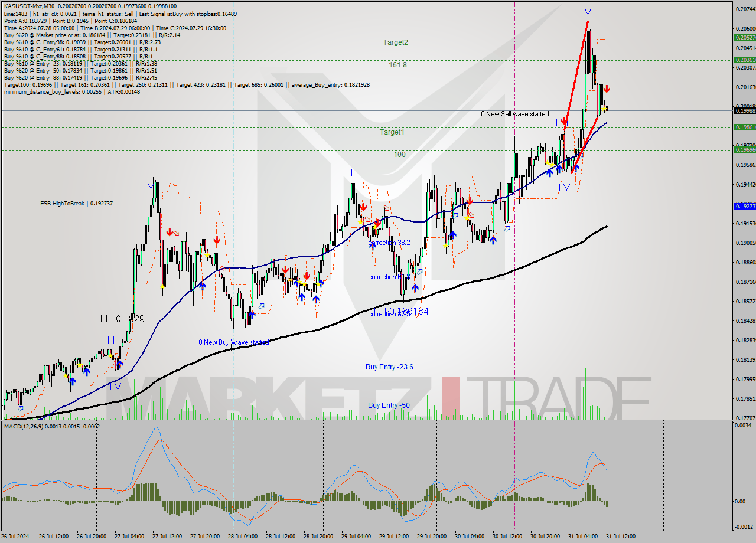Select the green 0.20527 price tag
This screenshot has height=543, width=756.
[744, 37]
